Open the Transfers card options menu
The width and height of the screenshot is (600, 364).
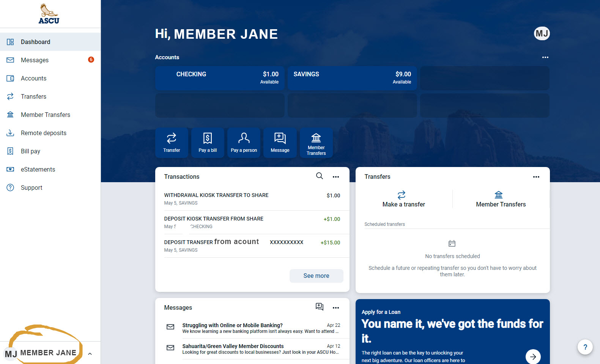[536, 177]
